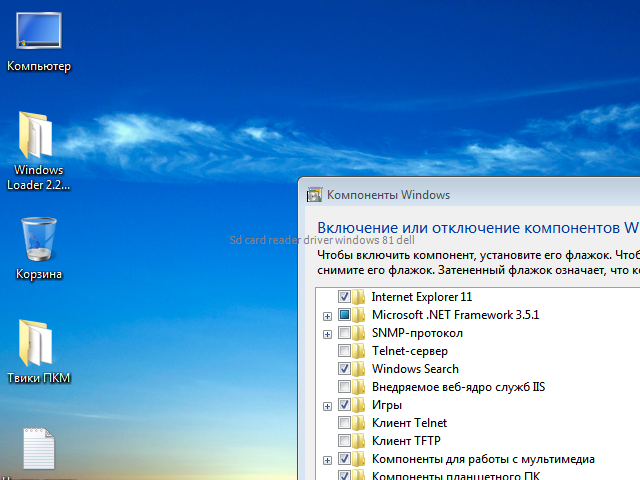This screenshot has height=480, width=640.
Task: Enable the Клиент TFTP checkbox
Action: click(x=344, y=441)
